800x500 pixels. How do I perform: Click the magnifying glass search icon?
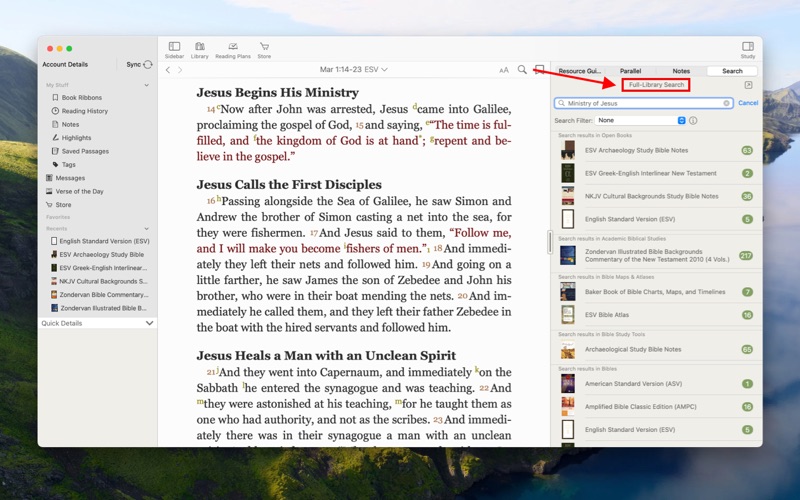point(522,70)
